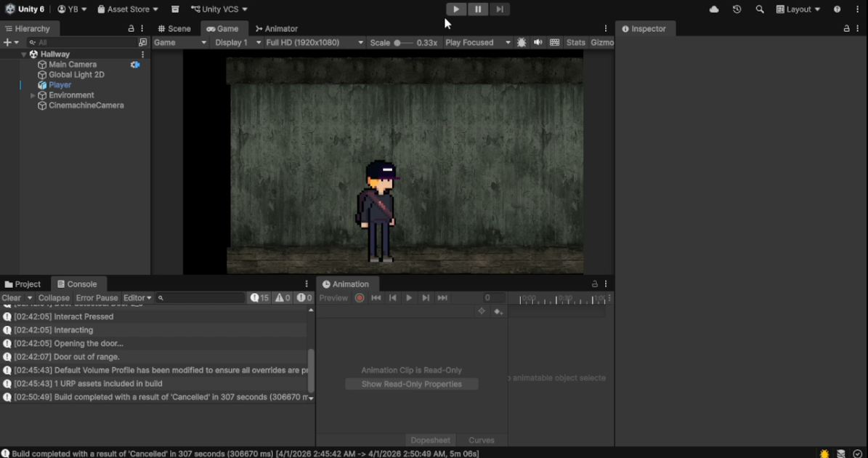
Task: Focus the Hierarchy search field
Action: pos(81,43)
